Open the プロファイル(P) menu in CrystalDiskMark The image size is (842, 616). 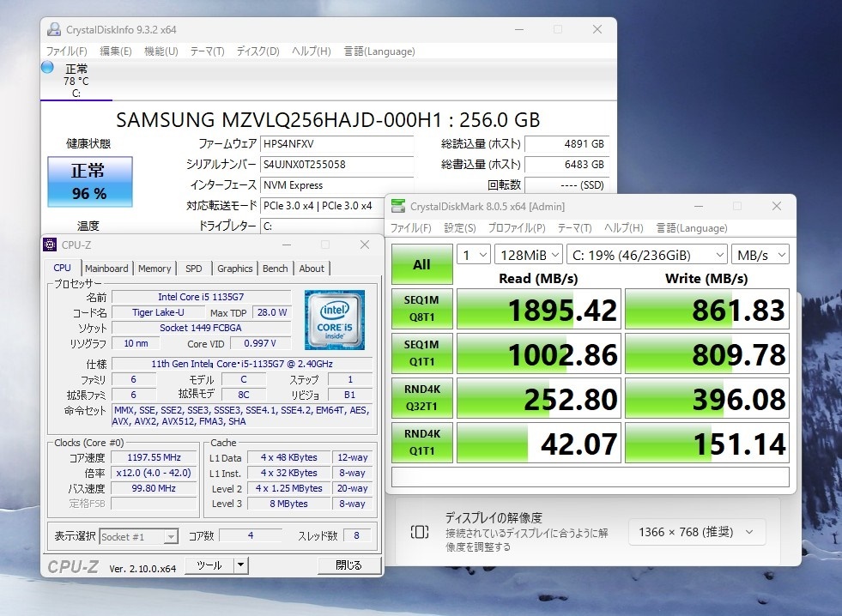click(517, 228)
